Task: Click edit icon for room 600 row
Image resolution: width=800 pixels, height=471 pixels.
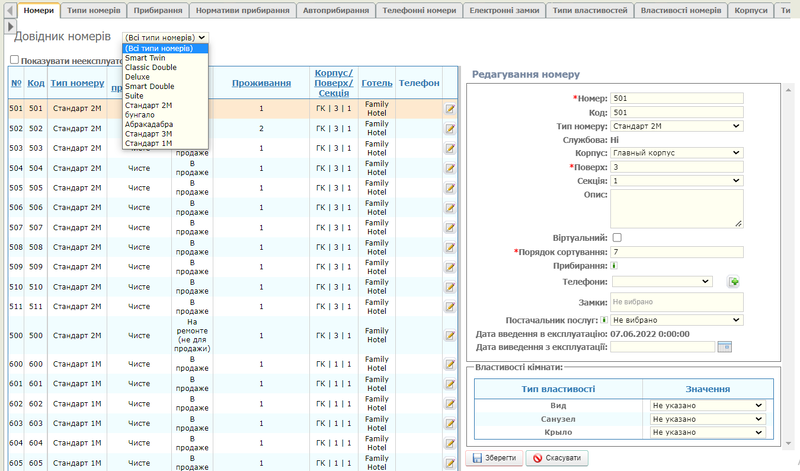Action: click(450, 364)
